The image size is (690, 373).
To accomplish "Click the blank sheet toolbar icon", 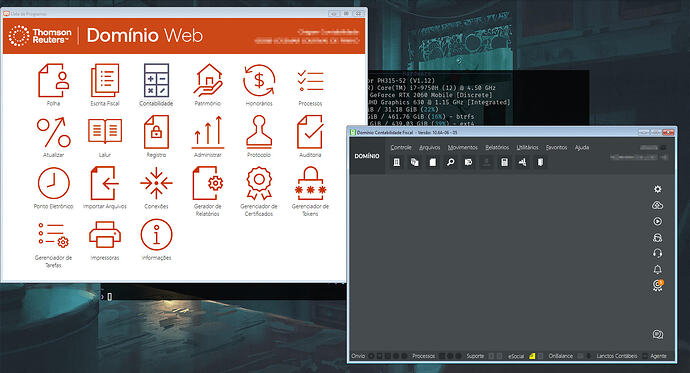I will (x=433, y=162).
